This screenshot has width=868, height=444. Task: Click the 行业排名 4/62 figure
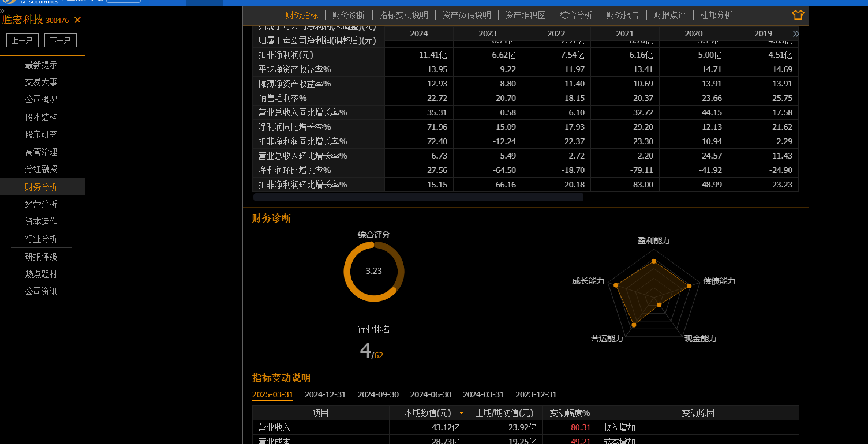tap(372, 351)
